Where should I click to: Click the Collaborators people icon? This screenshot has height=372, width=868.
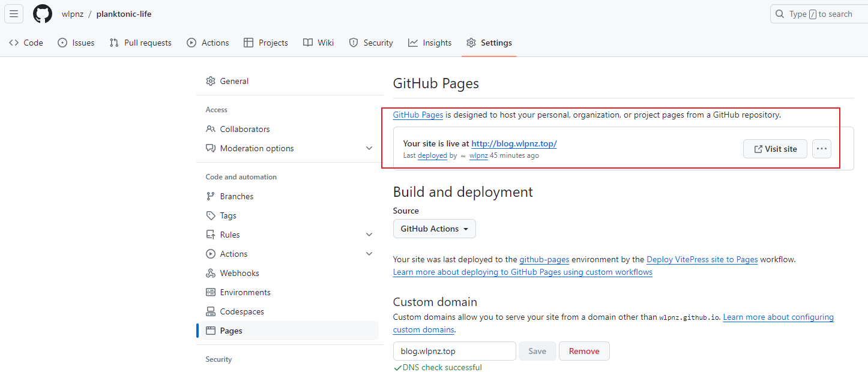pos(211,129)
